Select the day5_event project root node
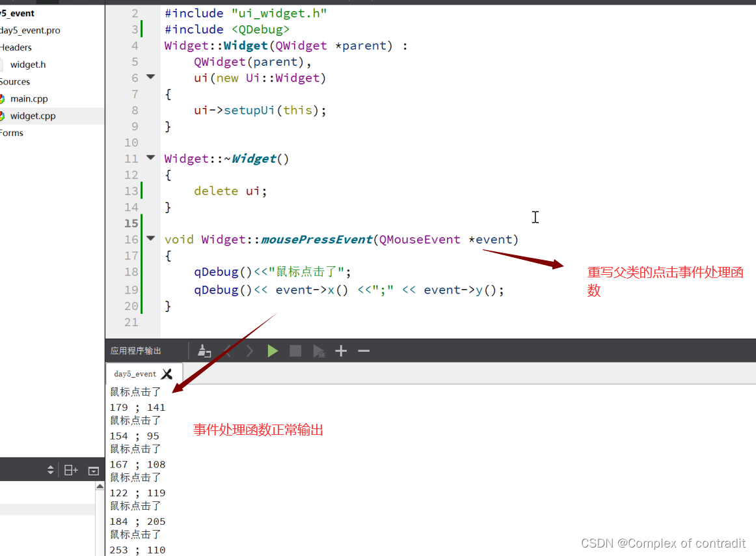This screenshot has width=756, height=556. pyautogui.click(x=18, y=13)
